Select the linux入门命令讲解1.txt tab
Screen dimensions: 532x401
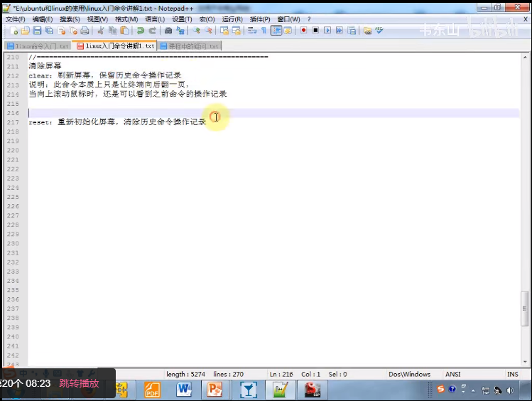pyautogui.click(x=115, y=46)
